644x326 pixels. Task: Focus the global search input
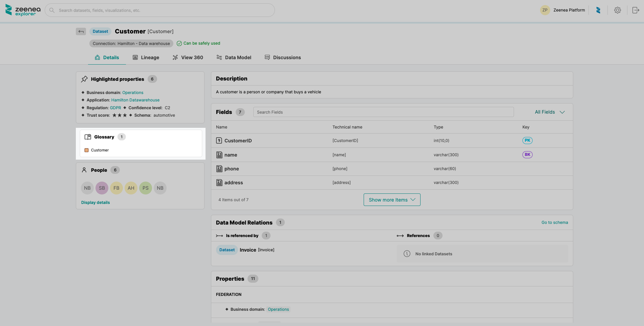[160, 10]
